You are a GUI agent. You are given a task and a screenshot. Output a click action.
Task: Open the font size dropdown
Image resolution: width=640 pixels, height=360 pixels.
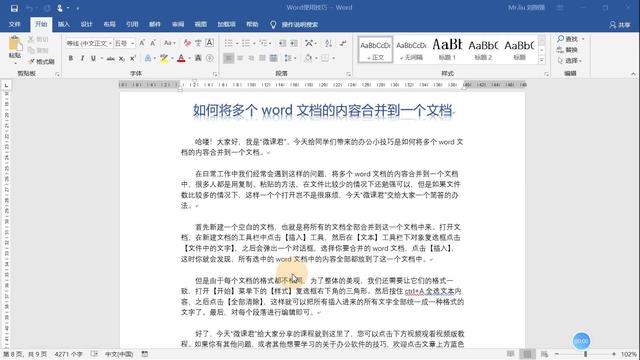(133, 43)
